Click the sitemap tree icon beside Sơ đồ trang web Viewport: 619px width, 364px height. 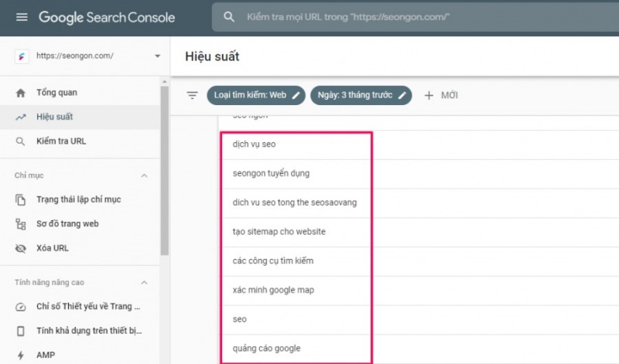(x=21, y=224)
